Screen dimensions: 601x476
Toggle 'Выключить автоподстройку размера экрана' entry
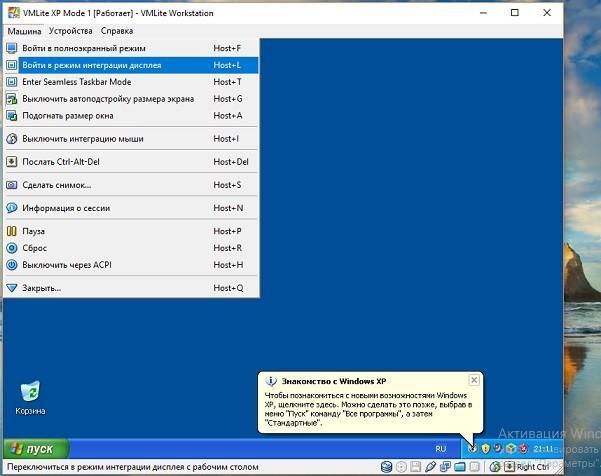(x=131, y=99)
